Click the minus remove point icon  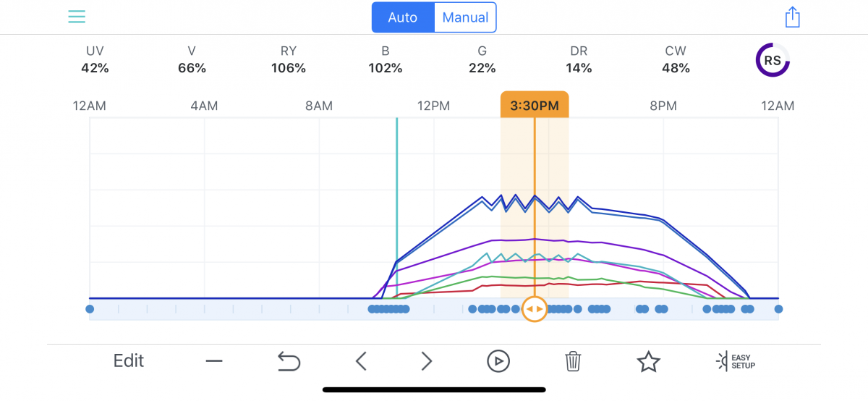coord(214,360)
